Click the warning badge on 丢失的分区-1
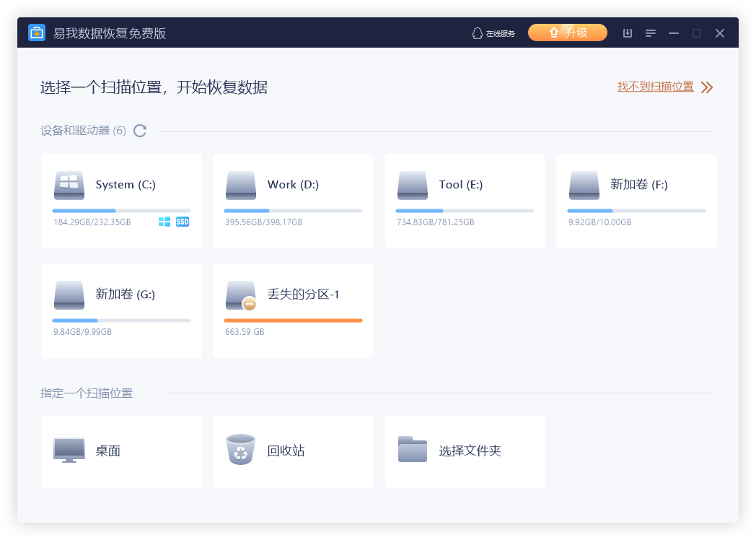The image size is (756, 540). [250, 302]
